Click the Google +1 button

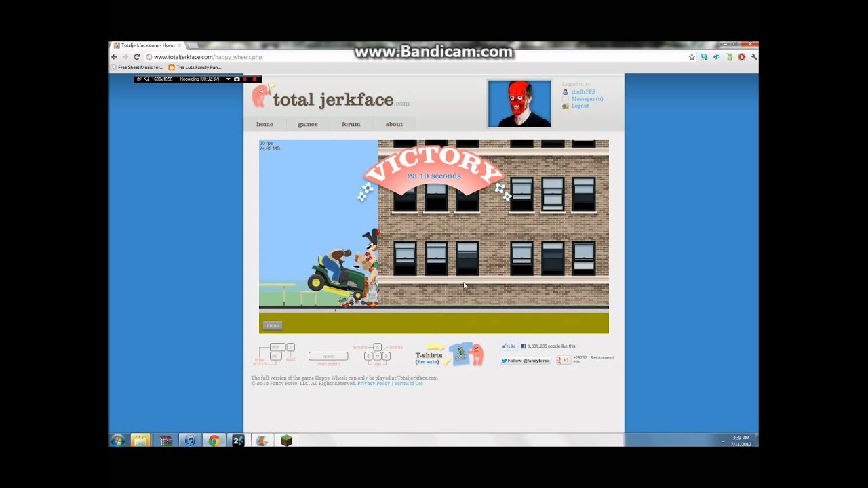(x=563, y=361)
